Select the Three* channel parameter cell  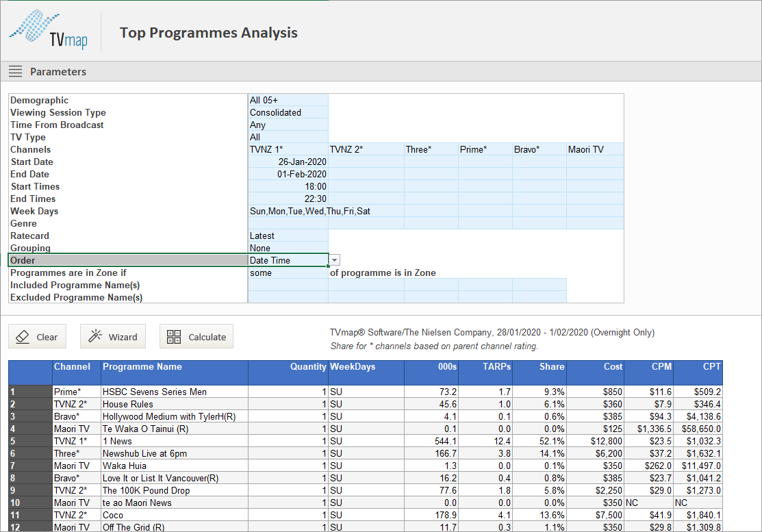[x=431, y=149]
